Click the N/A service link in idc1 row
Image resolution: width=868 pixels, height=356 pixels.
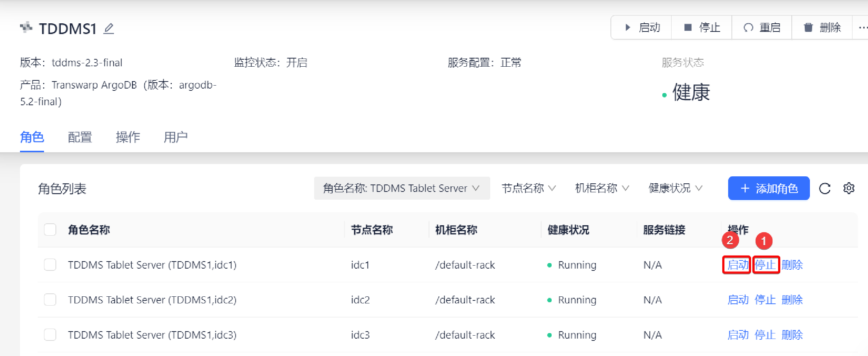point(652,265)
